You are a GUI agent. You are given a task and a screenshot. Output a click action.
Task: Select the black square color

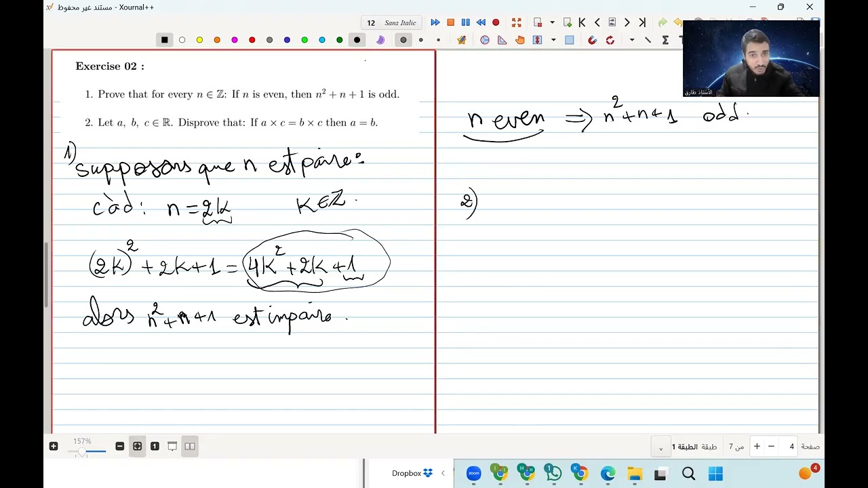(x=164, y=40)
